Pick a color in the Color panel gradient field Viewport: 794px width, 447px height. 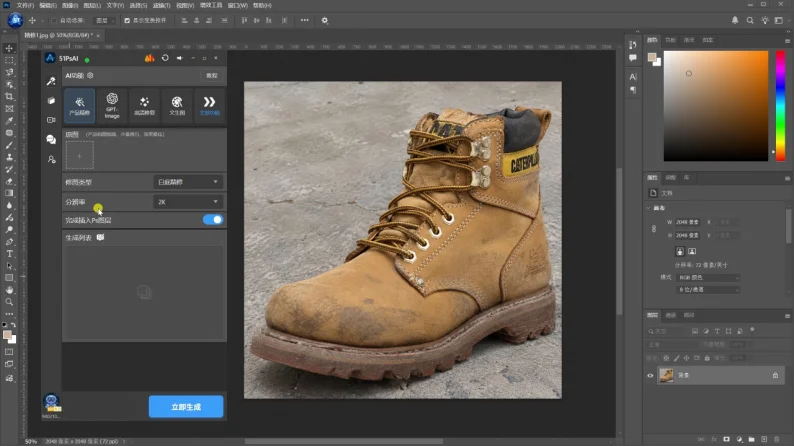716,106
